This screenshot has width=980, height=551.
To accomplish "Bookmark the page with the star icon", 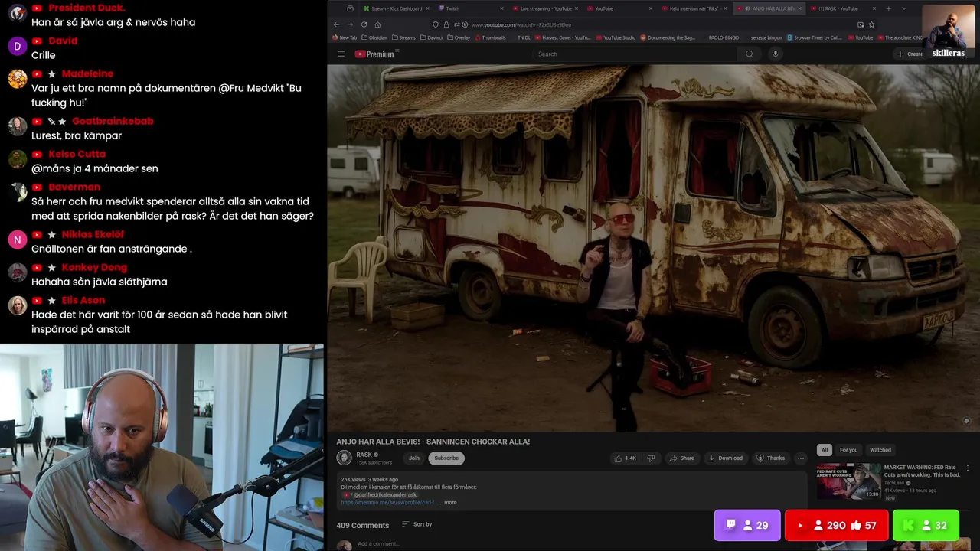I will tap(871, 24).
